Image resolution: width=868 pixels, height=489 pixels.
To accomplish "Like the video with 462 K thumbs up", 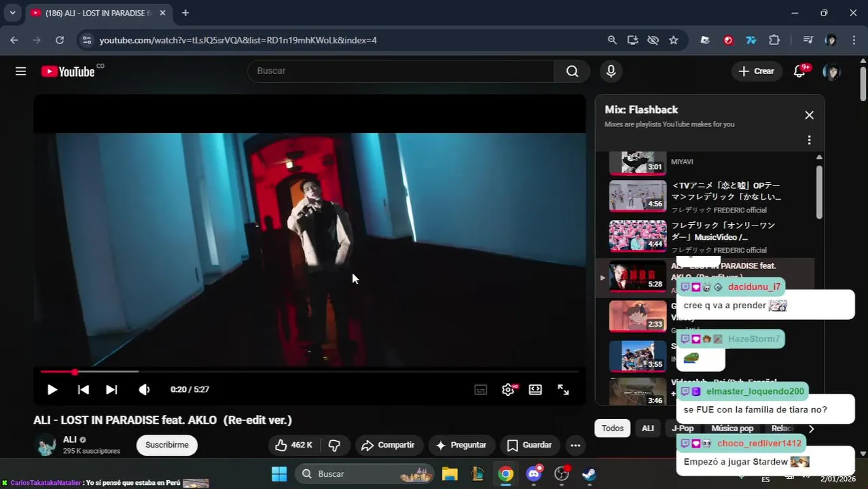I will click(293, 446).
